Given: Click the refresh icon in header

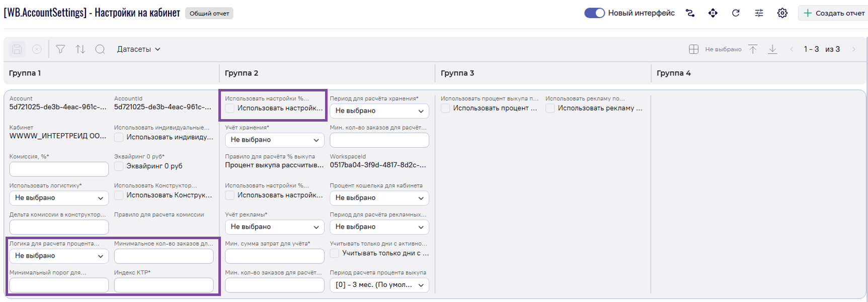Looking at the screenshot, I should [x=736, y=13].
